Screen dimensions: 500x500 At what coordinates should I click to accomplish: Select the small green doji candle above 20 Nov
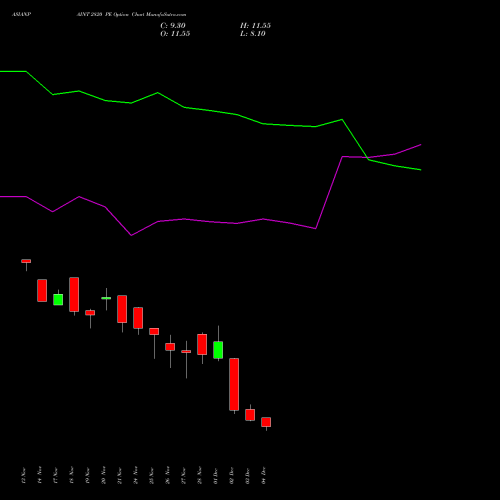tap(106, 298)
